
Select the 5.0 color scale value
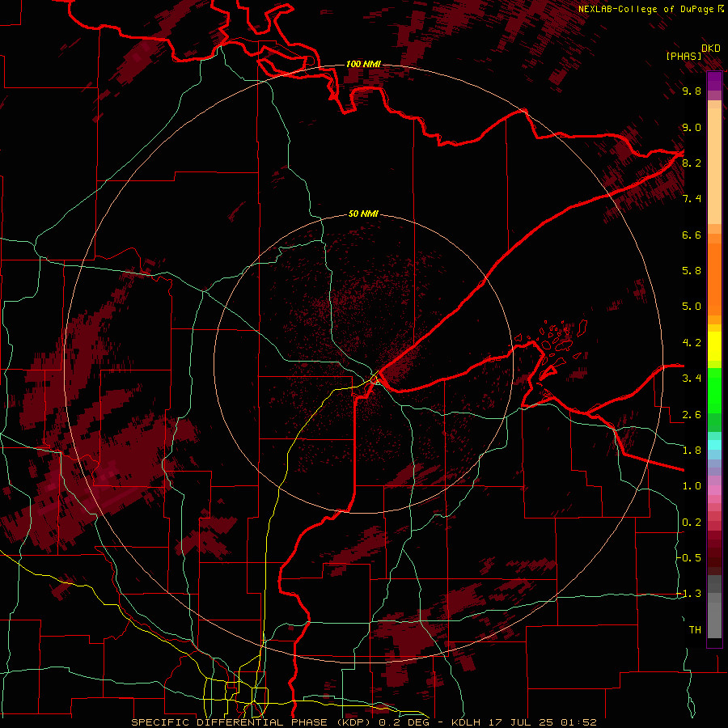692,307
